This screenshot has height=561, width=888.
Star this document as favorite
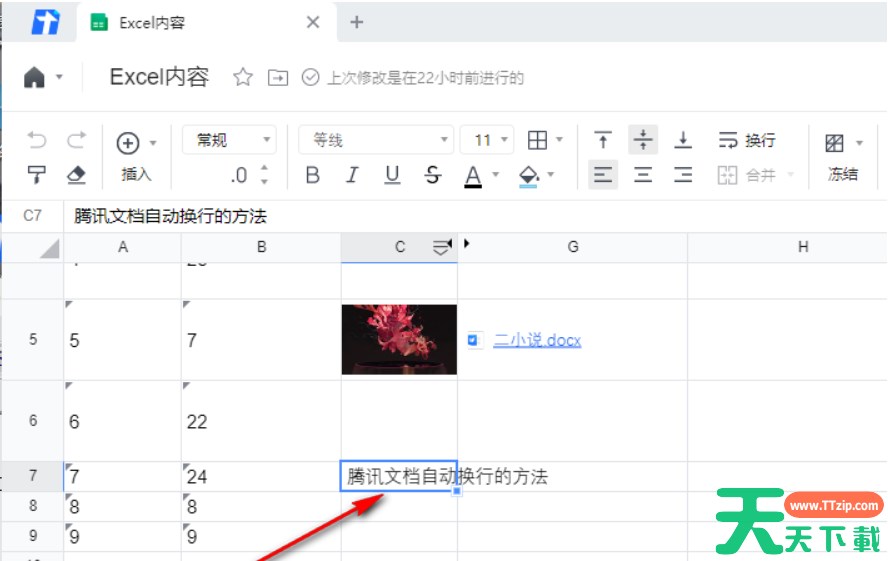point(243,77)
